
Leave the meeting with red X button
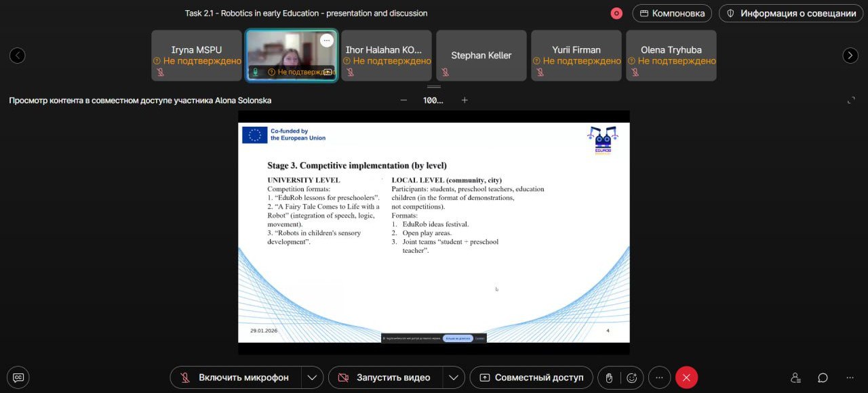coord(686,377)
